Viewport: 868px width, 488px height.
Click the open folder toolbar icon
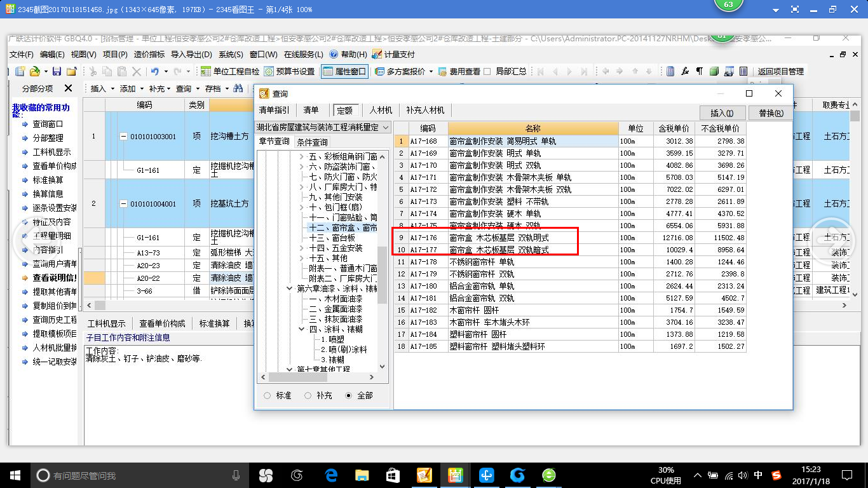click(35, 71)
